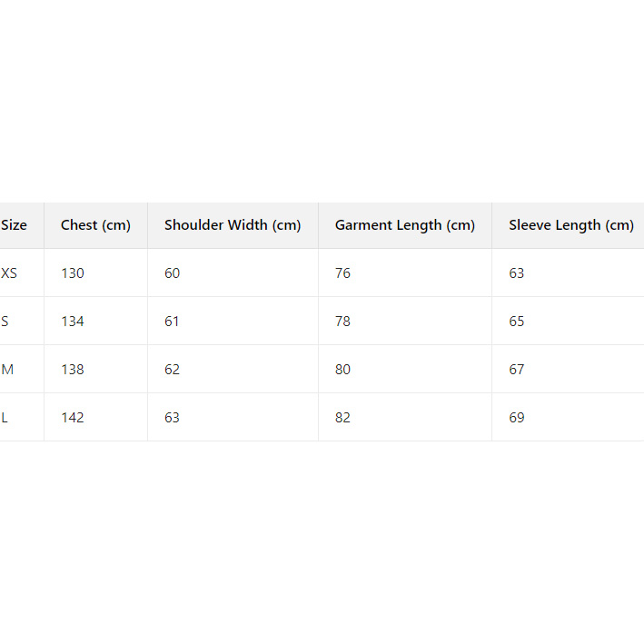This screenshot has height=644, width=644.
Task: Click sleeve length value 67
Action: tap(517, 370)
